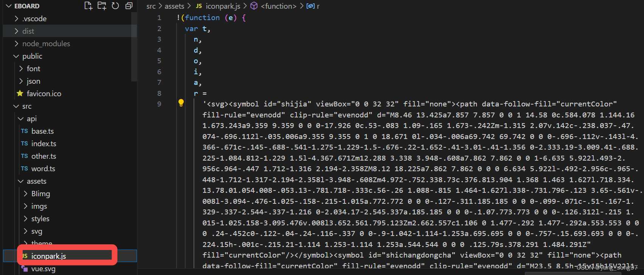Click the 'var' keyword on line 2
Viewport: 644px width, 275px height.
(x=191, y=29)
